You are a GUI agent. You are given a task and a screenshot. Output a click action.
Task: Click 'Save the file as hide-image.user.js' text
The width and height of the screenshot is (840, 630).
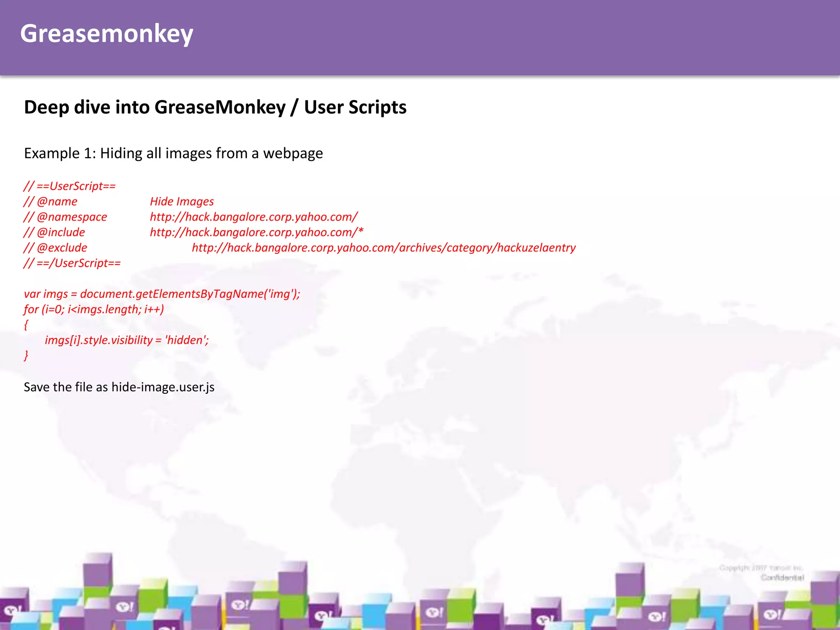(119, 387)
